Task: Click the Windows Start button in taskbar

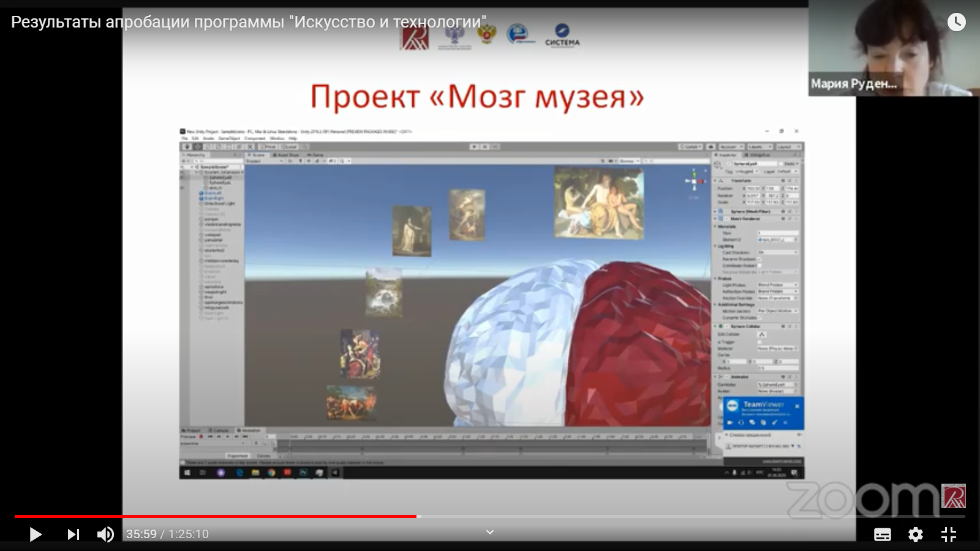Action: tap(187, 473)
